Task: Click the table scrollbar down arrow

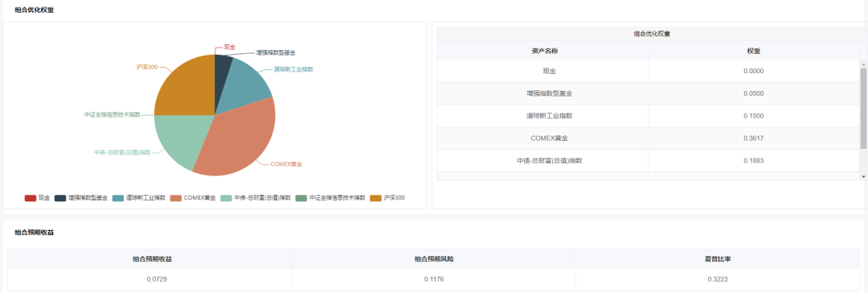Action: [x=863, y=176]
